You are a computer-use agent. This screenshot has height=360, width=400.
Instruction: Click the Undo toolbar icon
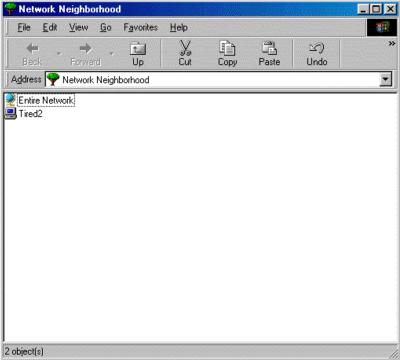[x=317, y=48]
